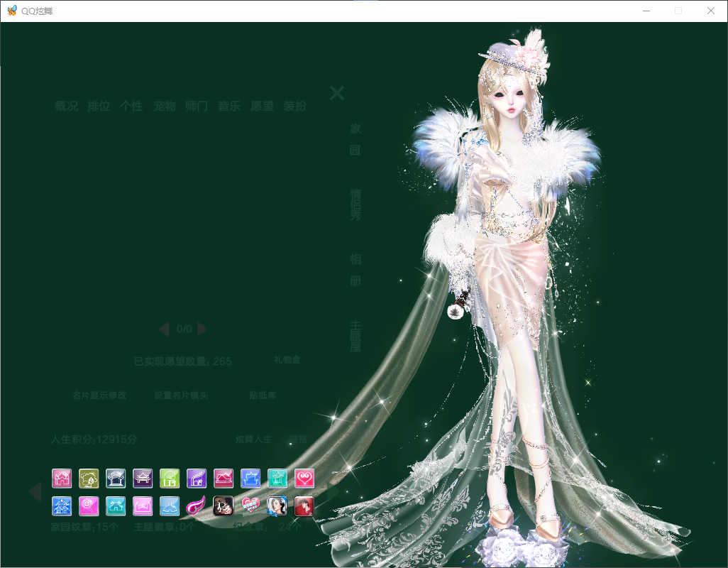Select the crimson roof house badge
Image resolution: width=728 pixels, height=568 pixels.
pos(224,479)
